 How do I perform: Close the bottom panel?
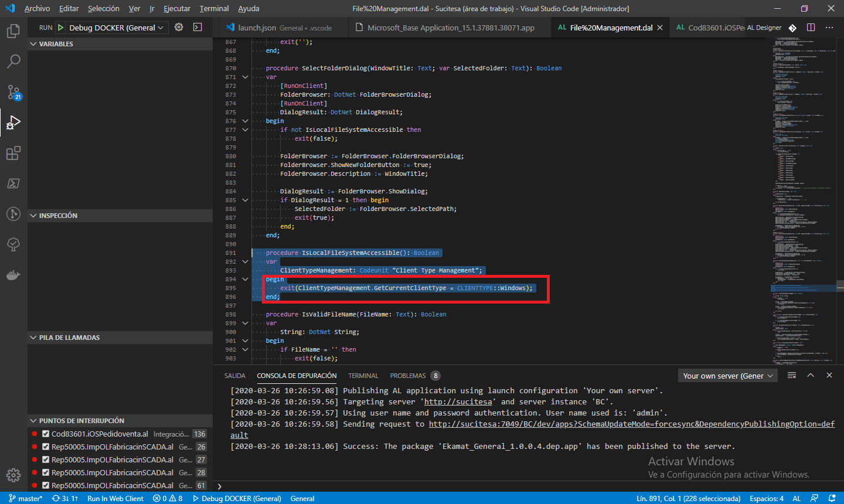pos(829,375)
